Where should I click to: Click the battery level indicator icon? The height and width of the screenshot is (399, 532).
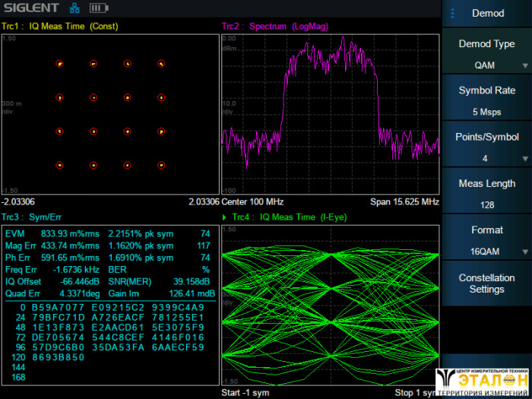[99, 8]
